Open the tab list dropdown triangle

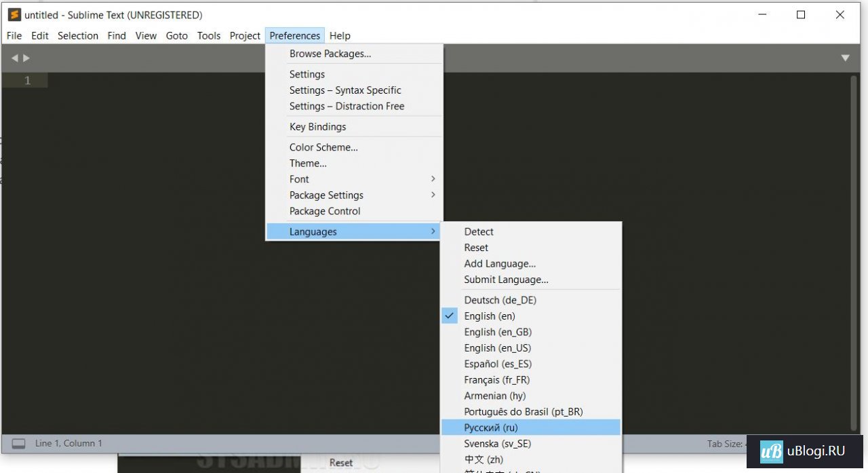845,58
